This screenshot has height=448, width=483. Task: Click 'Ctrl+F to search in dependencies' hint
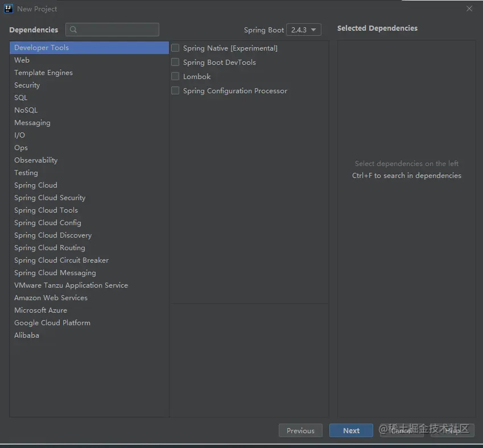click(407, 176)
